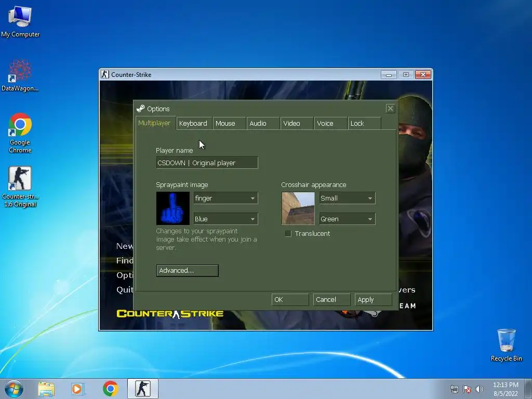Click the network tray icon
Viewport: 532px width, 399px height.
coord(454,389)
